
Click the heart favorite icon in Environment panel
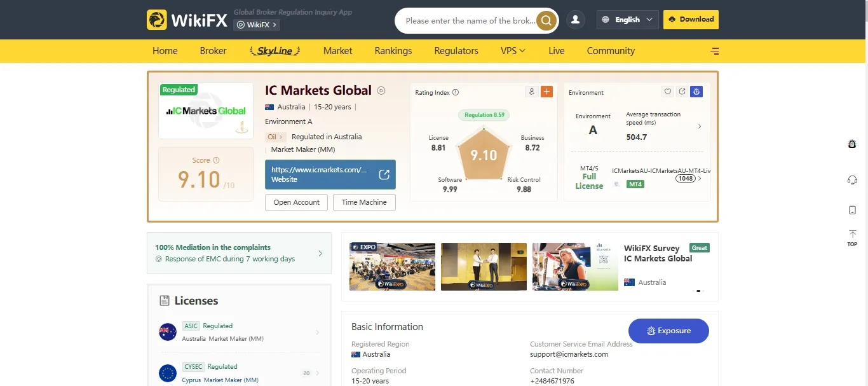668,92
